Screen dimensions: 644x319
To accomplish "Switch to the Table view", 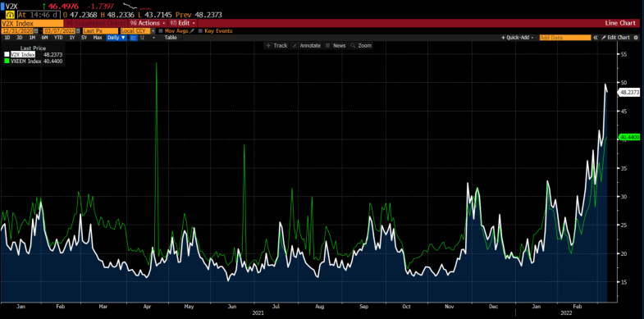I will pyautogui.click(x=171, y=38).
